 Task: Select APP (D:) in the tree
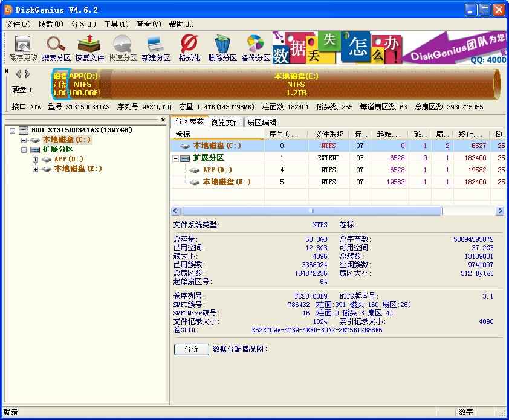(68, 160)
